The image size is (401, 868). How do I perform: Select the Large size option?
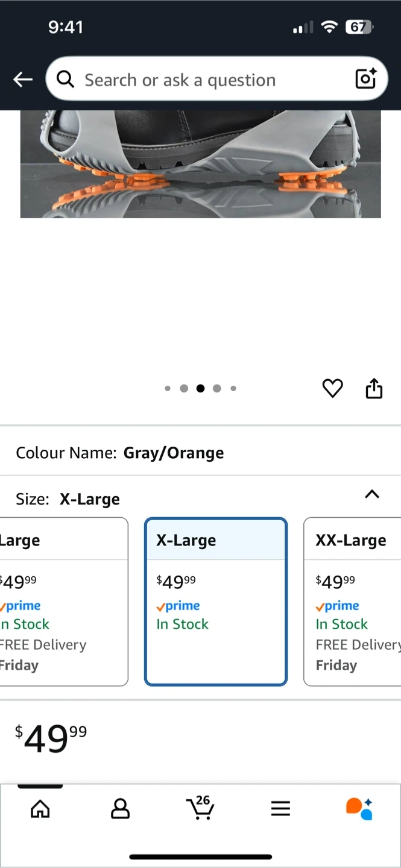coord(63,601)
